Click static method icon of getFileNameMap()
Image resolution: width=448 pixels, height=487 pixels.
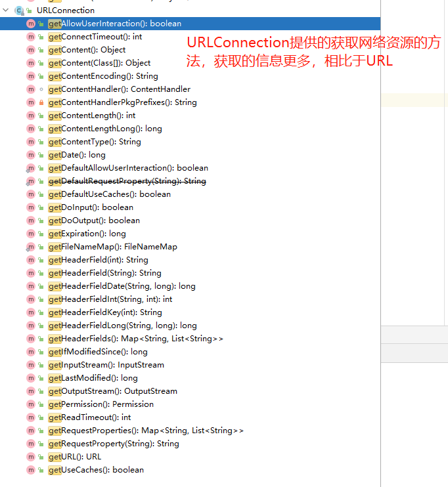[30, 247]
